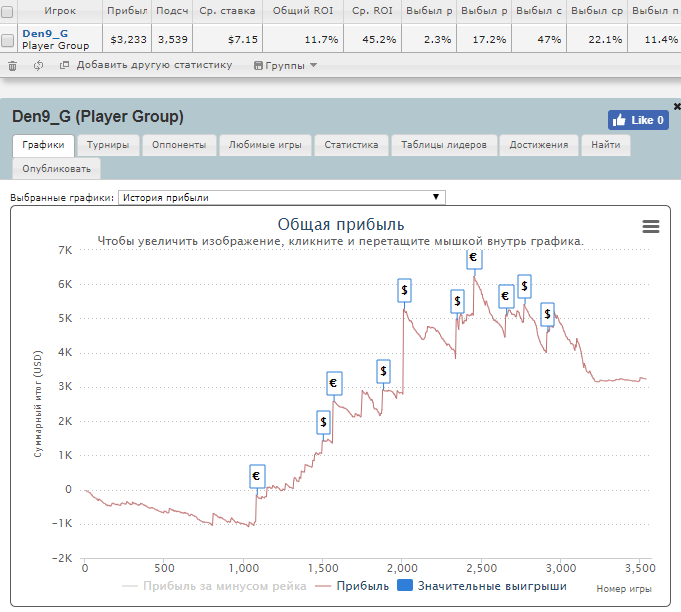Click the $7.15 average stake cell
Viewport: 681px width, 612px height.
(228, 39)
